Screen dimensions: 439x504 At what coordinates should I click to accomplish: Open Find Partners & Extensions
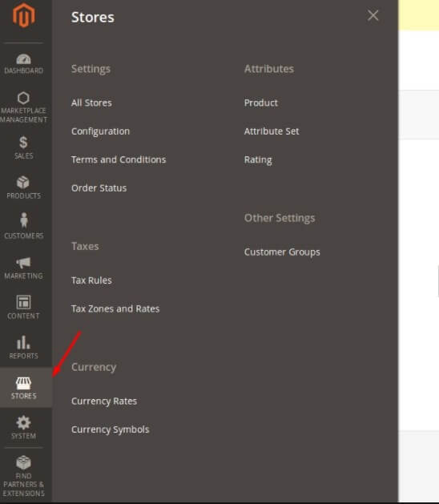[x=23, y=476]
